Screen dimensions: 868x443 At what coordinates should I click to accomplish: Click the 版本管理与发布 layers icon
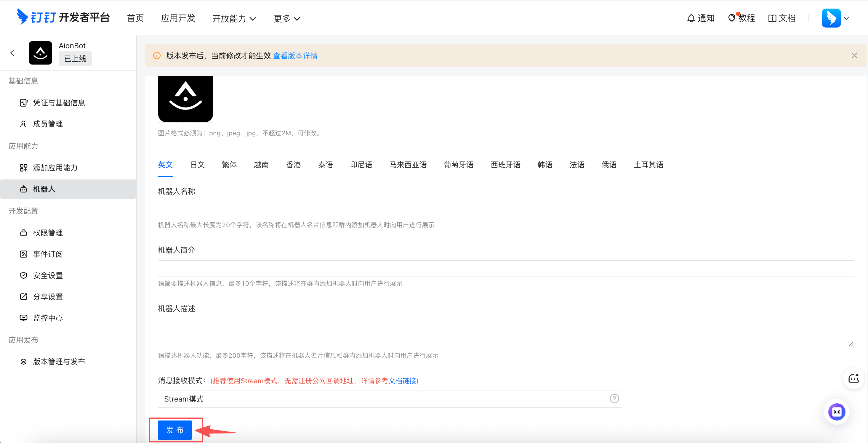pyautogui.click(x=23, y=362)
